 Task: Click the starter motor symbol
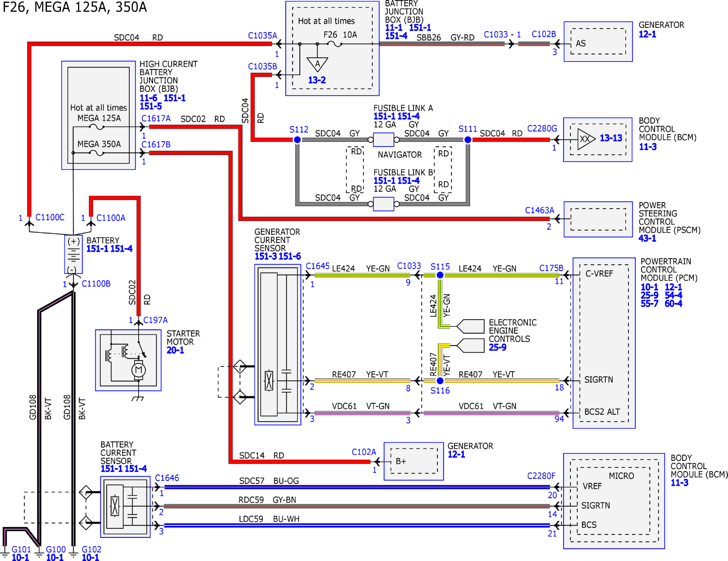[128, 360]
